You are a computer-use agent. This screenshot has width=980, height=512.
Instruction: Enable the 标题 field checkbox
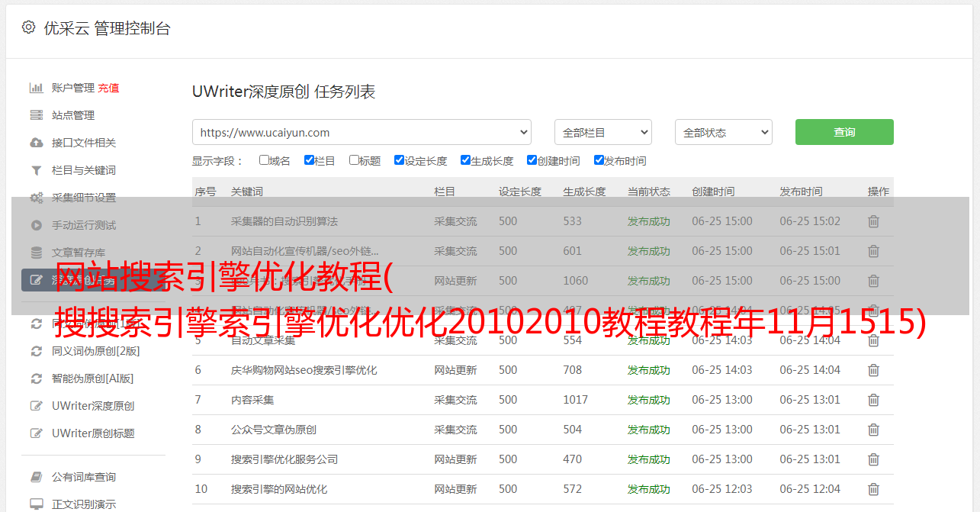(x=354, y=160)
